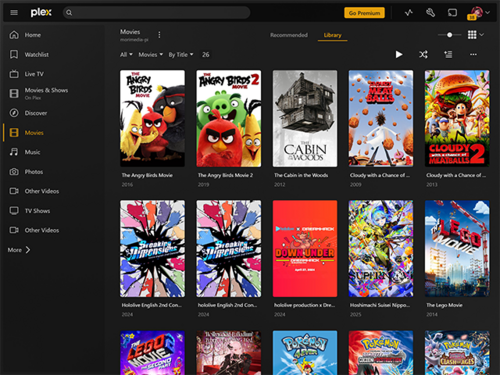Open the account dropdown arrow
500x375 pixels.
click(488, 13)
